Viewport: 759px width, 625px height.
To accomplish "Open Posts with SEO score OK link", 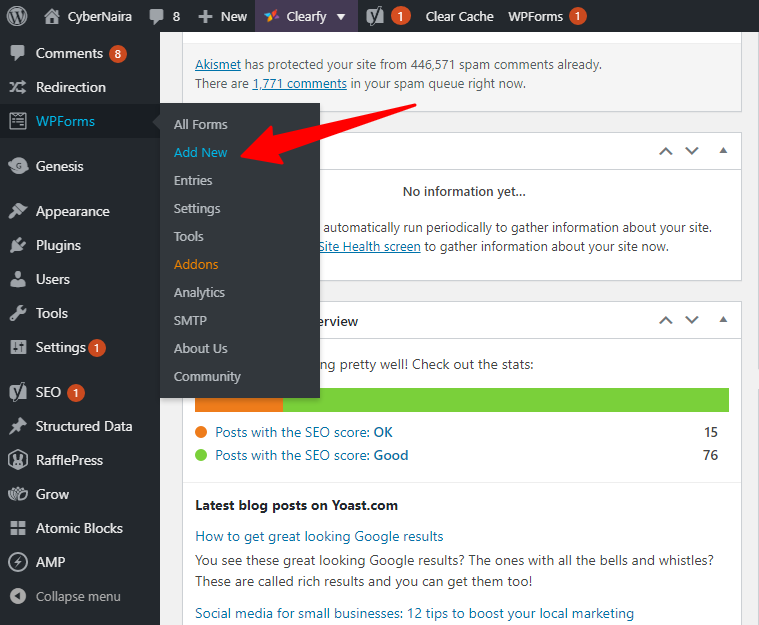I will pos(304,432).
